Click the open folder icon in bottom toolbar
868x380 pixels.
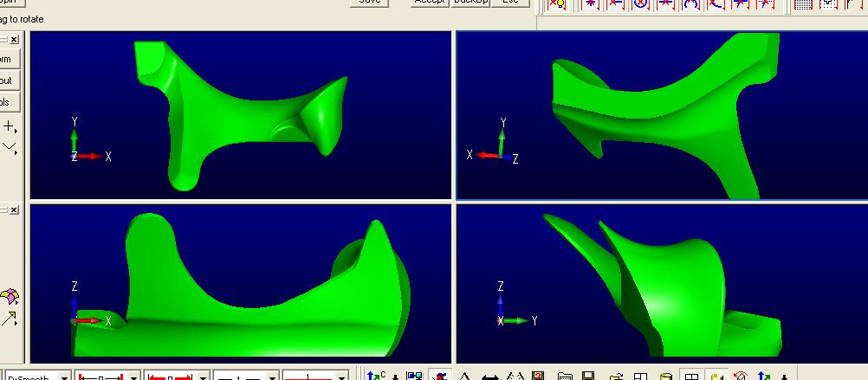565,377
